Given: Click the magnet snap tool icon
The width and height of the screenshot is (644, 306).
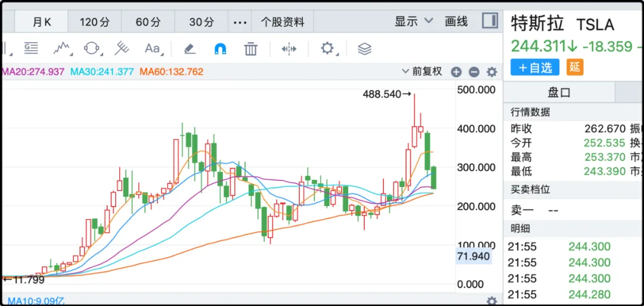Looking at the screenshot, I should pos(220,48).
